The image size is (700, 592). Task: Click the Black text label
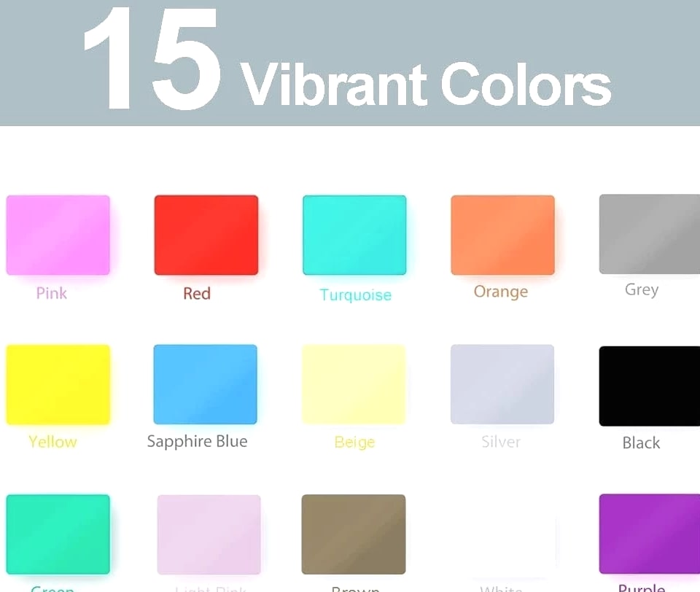pos(641,443)
